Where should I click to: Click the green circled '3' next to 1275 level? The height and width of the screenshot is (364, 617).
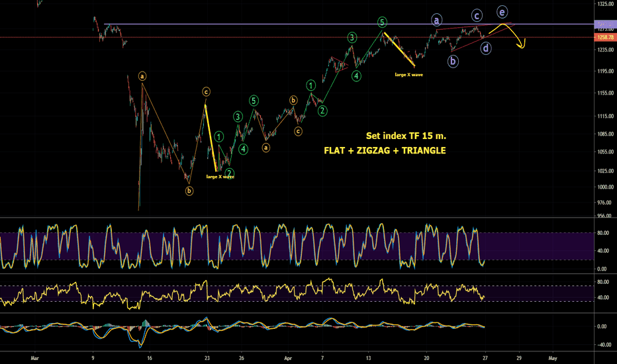[352, 38]
